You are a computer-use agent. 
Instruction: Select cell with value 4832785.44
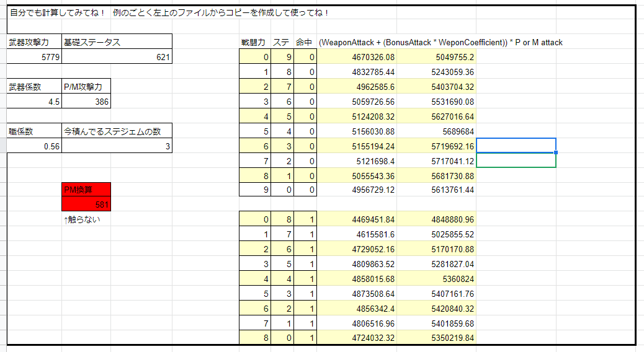click(x=357, y=72)
